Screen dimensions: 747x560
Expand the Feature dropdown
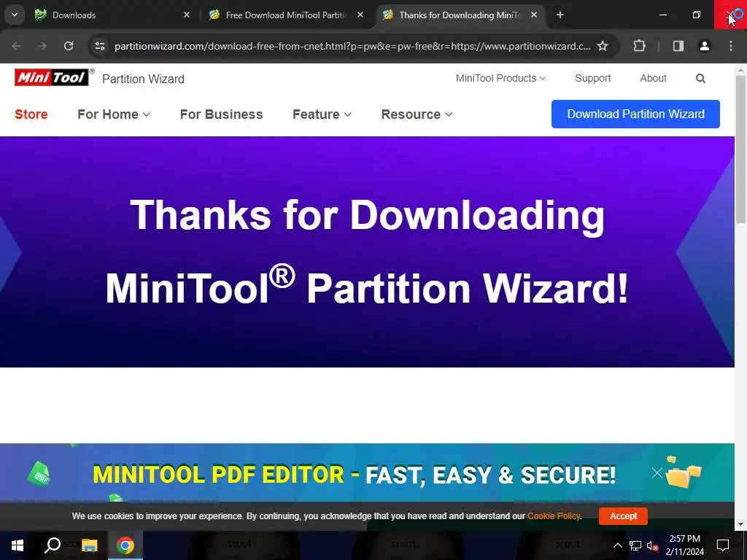[322, 114]
